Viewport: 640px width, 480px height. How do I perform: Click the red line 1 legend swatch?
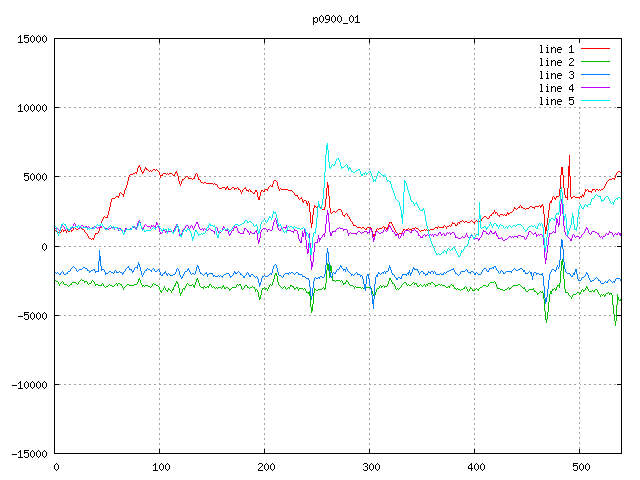point(595,49)
